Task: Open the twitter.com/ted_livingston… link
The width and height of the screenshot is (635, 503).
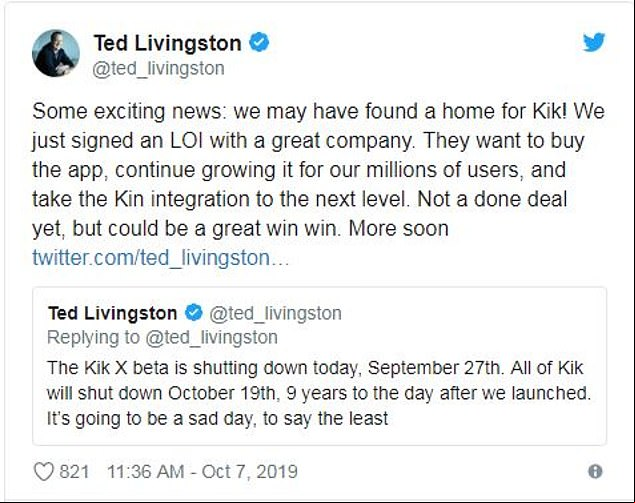Action: click(161, 258)
